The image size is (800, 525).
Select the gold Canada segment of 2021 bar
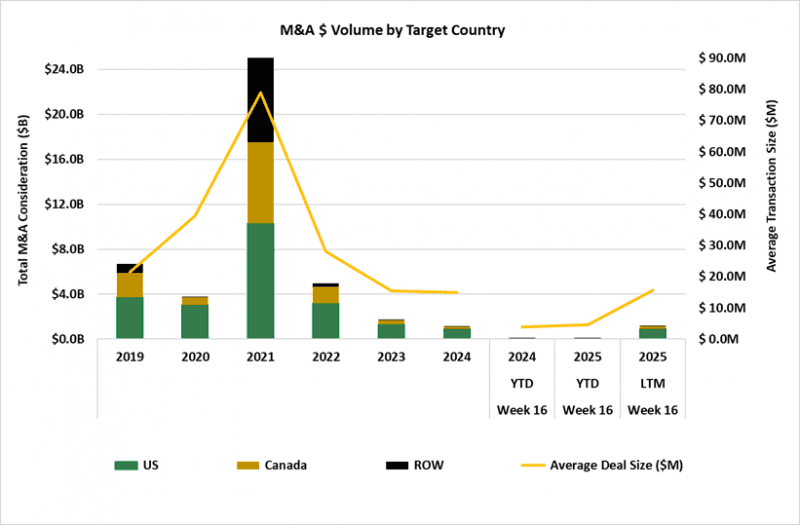pos(261,182)
